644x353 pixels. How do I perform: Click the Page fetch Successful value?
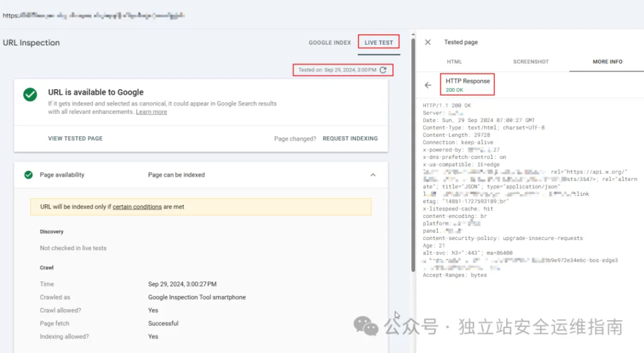coord(163,323)
